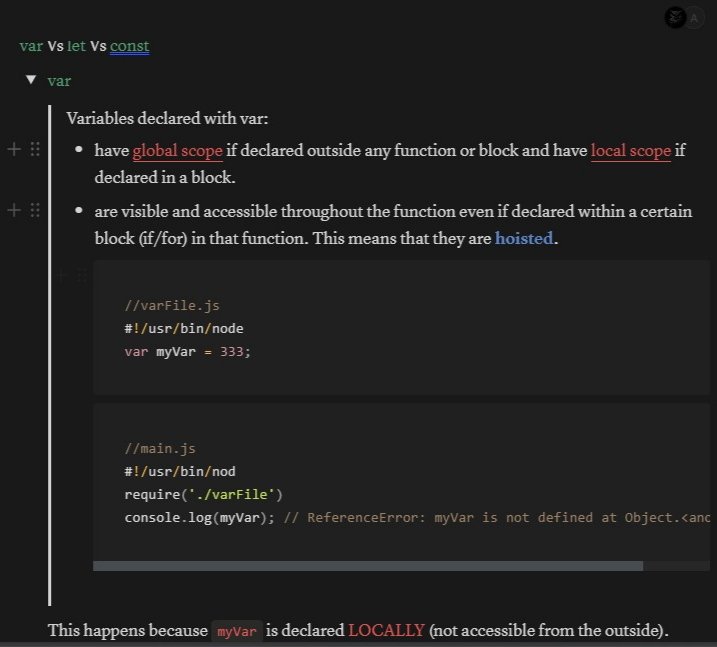The image size is (717, 647).
Task: Add a block beside the varFile.js code block
Action: click(x=62, y=275)
